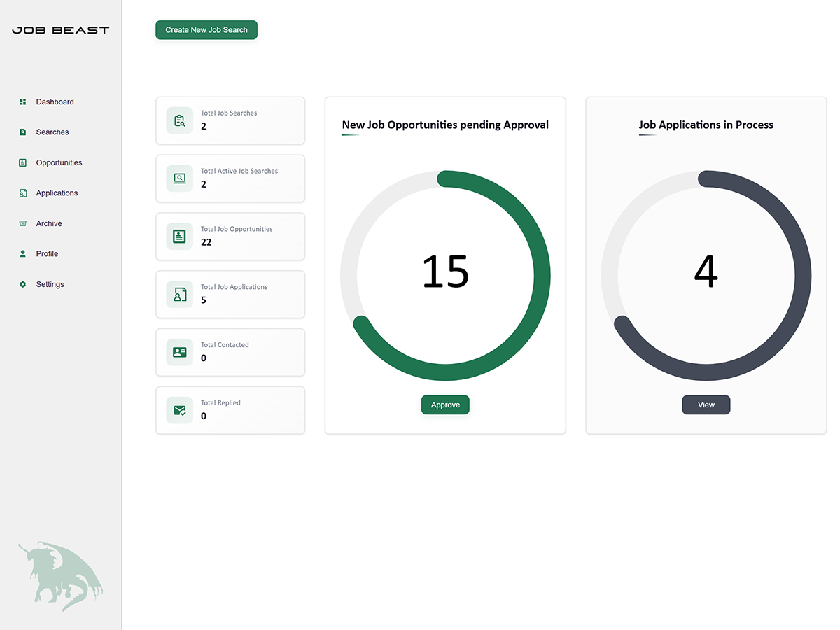Open Opportunities via its sidebar icon
Viewport: 840px width, 630px height.
[x=22, y=162]
